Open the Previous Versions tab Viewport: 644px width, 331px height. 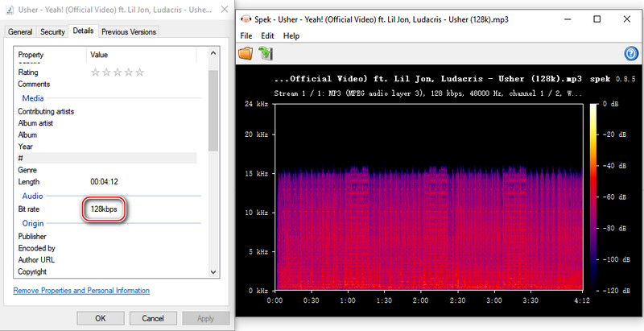click(129, 31)
